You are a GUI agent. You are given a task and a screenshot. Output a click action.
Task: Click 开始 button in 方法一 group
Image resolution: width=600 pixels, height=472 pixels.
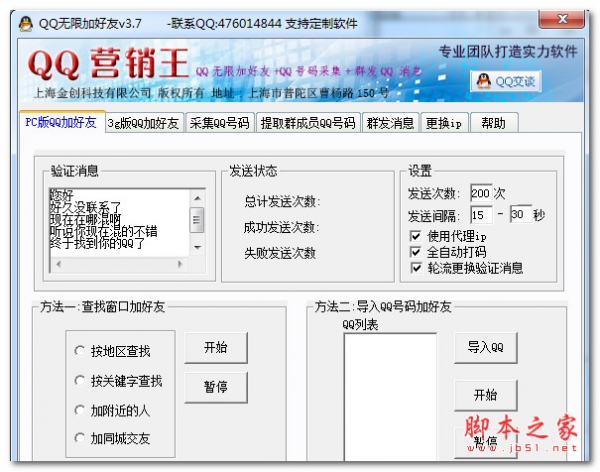click(x=216, y=348)
